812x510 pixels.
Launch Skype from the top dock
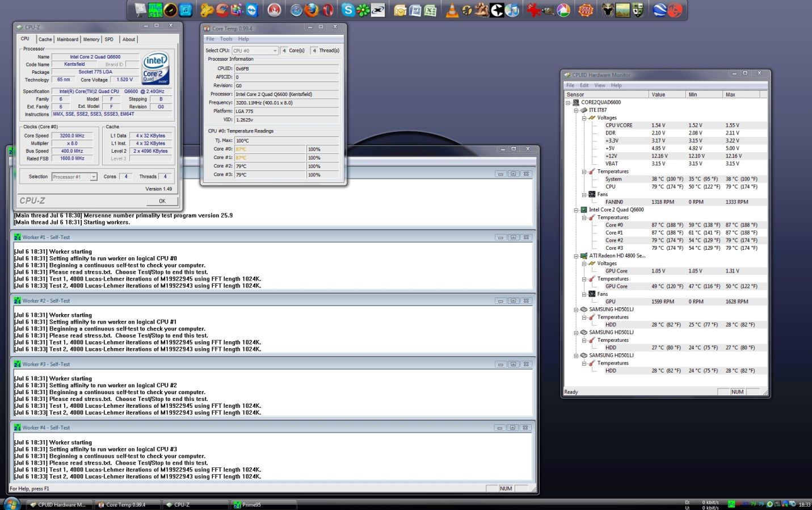click(348, 10)
